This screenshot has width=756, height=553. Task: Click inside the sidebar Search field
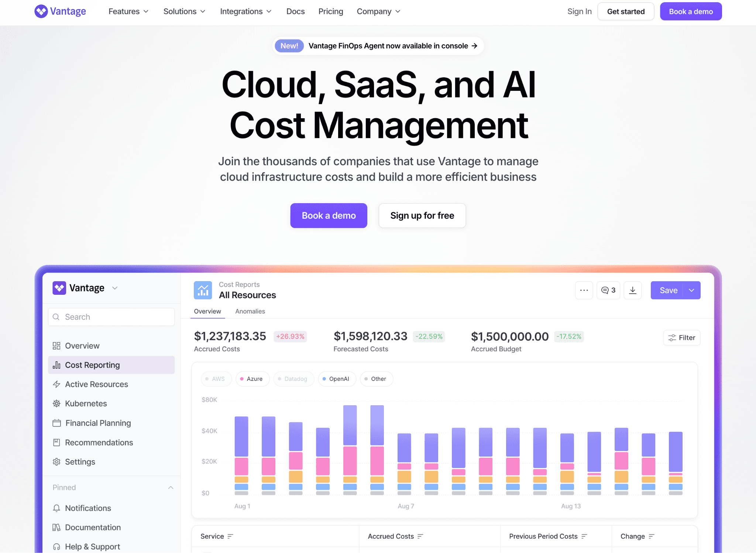[111, 317]
